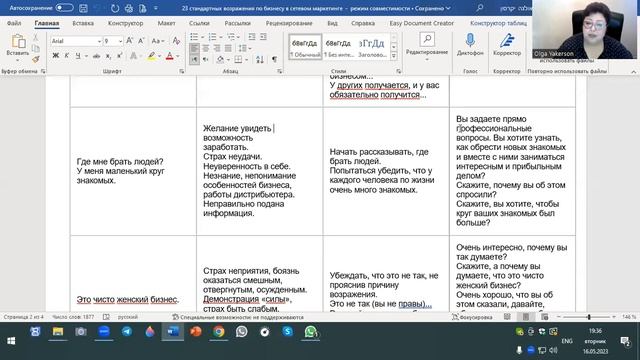This screenshot has width=640, height=360.
Task: Click the Windows Start button
Action: pyautogui.click(x=11, y=341)
